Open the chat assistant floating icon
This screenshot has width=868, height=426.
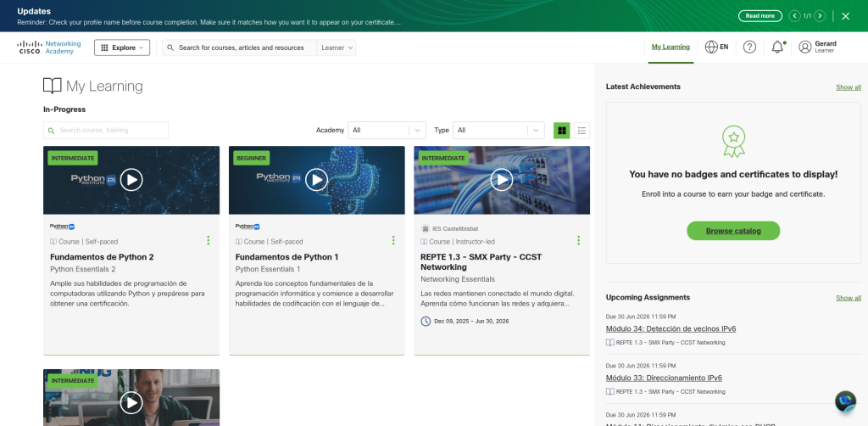coord(845,401)
